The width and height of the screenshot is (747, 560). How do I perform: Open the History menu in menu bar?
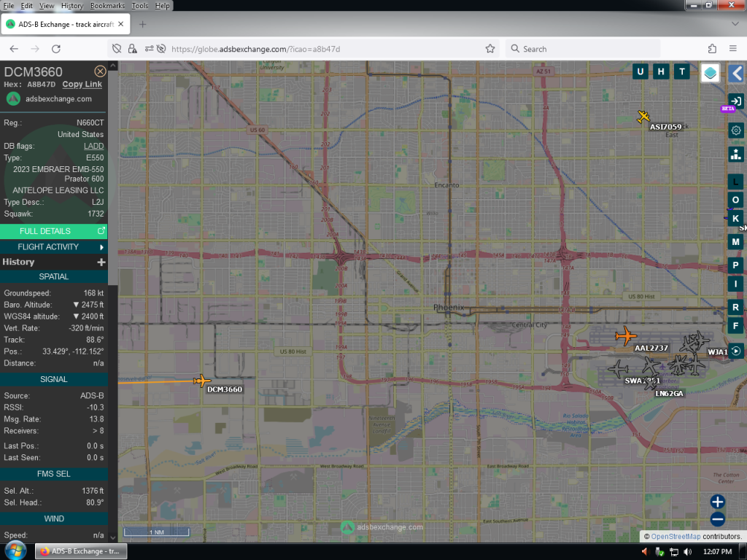click(x=72, y=6)
